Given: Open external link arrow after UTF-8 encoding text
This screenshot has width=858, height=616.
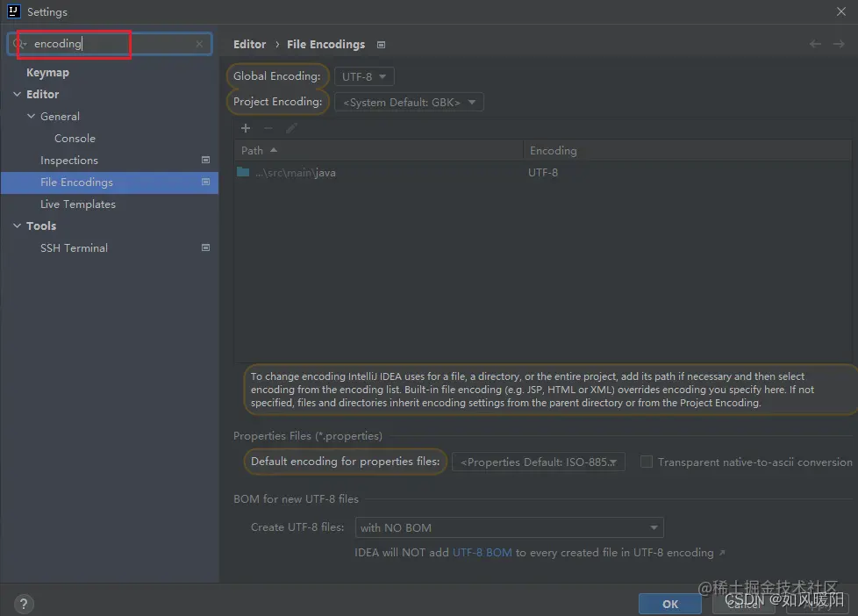Looking at the screenshot, I should (x=722, y=553).
